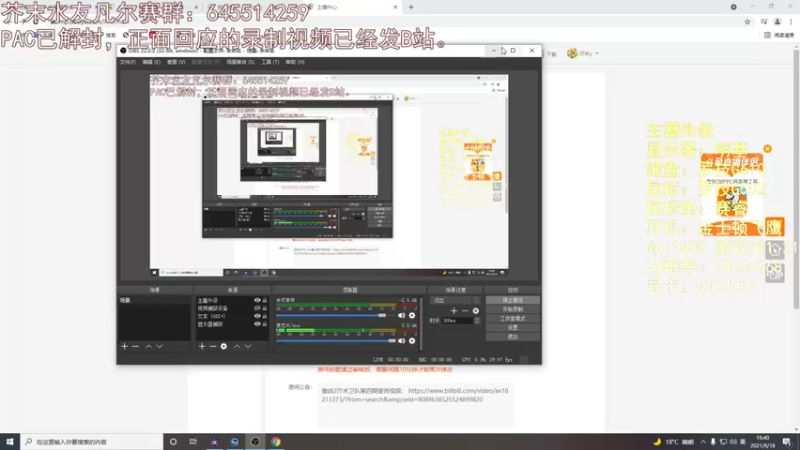Select the 场景 item in the scenes list
This screenshot has height=450, width=800.
tap(154, 301)
